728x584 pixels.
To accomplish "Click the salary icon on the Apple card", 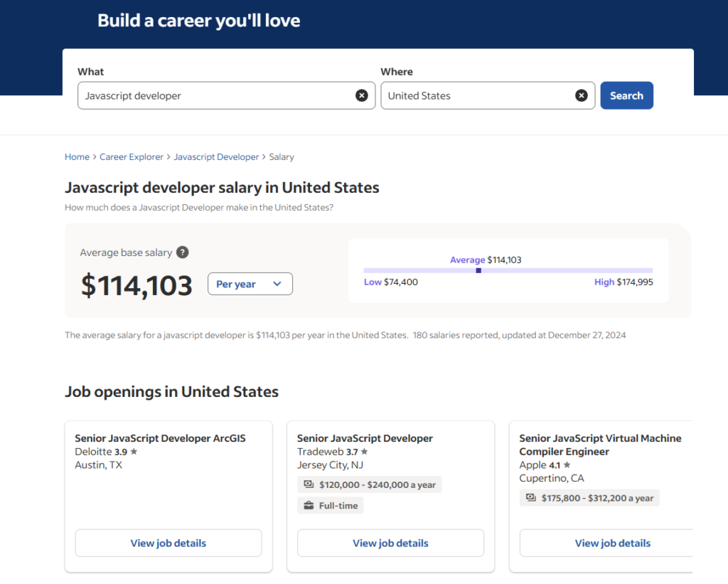I will 530,498.
